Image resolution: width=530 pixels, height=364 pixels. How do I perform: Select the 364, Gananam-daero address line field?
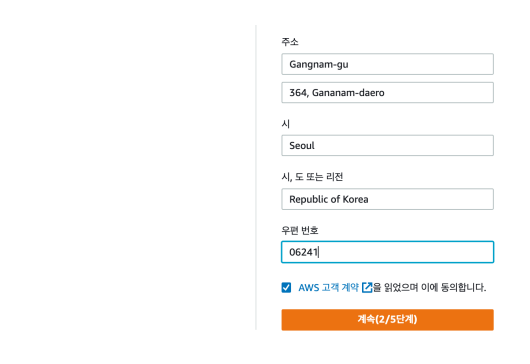pyautogui.click(x=387, y=93)
